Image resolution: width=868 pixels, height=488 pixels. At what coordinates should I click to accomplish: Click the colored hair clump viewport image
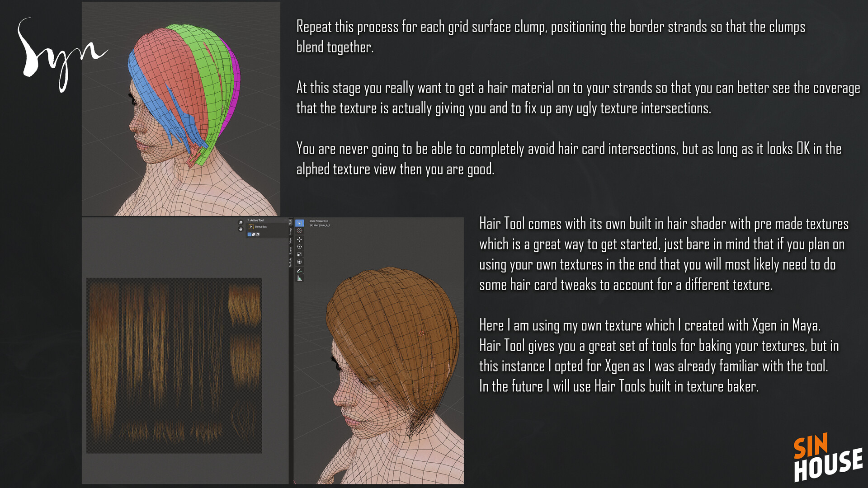point(181,109)
